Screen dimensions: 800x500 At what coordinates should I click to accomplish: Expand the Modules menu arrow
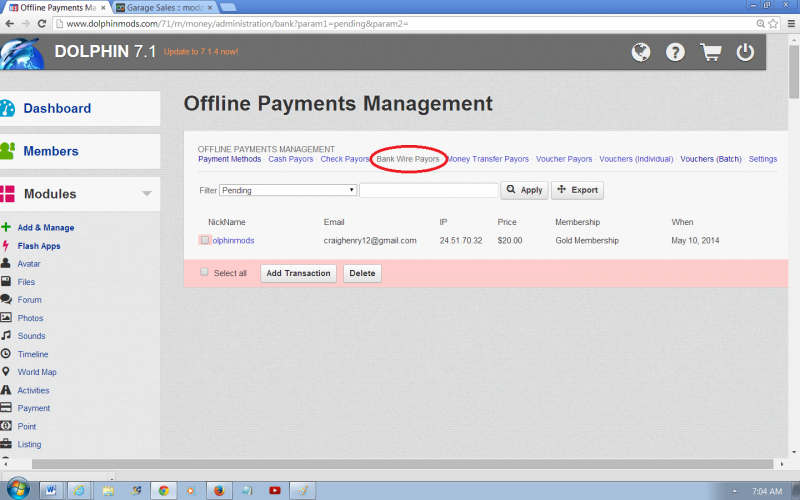click(147, 194)
